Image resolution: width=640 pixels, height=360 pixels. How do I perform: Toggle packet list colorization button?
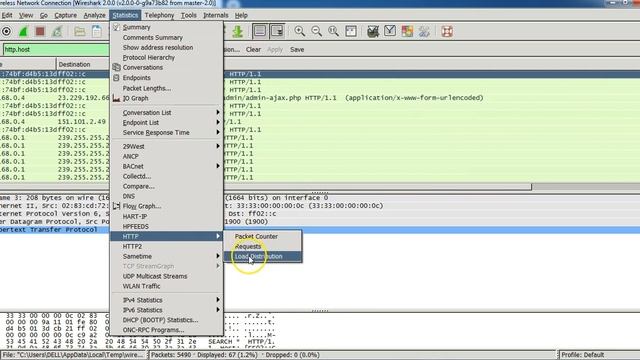tap(260, 31)
